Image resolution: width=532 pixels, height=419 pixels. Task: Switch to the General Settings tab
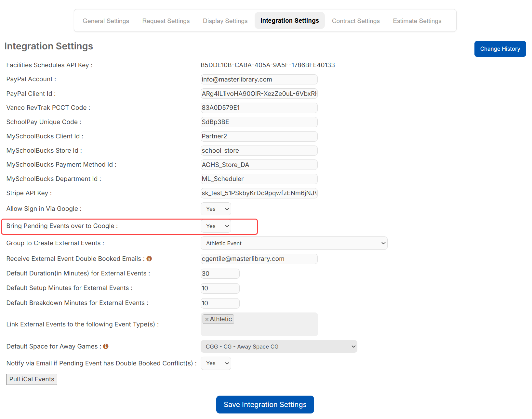[x=106, y=20]
